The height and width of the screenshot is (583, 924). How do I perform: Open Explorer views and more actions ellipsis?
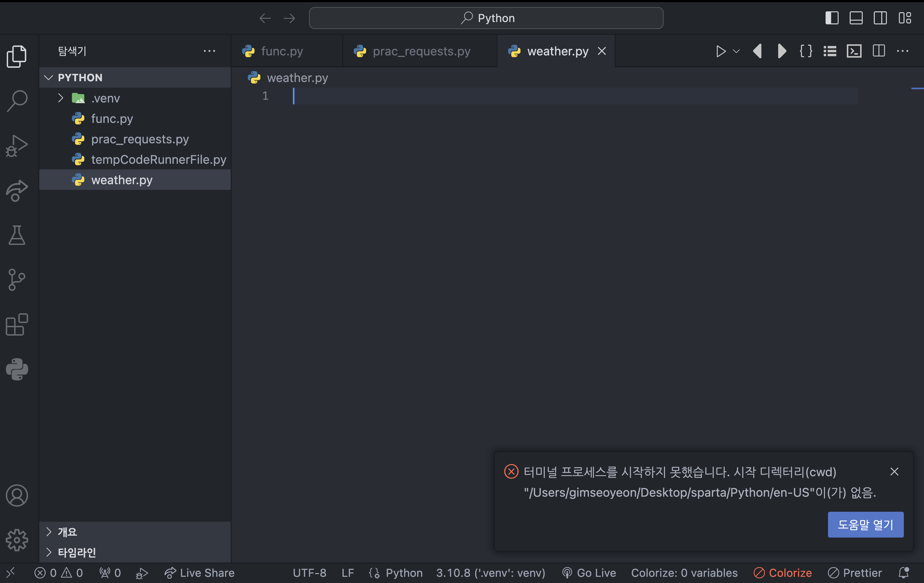tap(209, 51)
